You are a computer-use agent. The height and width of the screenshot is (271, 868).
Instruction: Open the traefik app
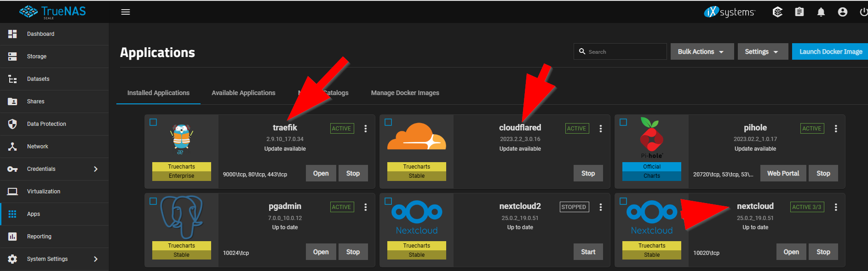pos(321,173)
